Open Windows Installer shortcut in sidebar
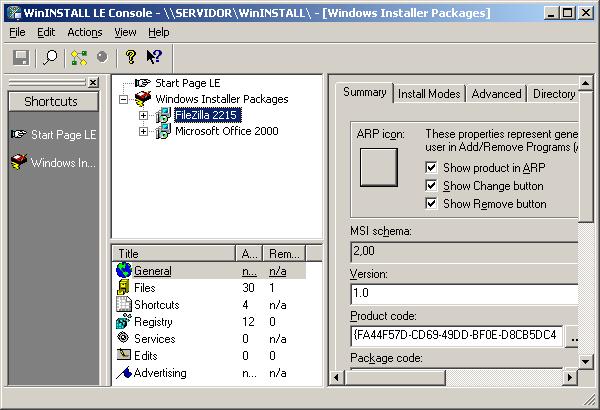600x410 pixels. tap(53, 163)
